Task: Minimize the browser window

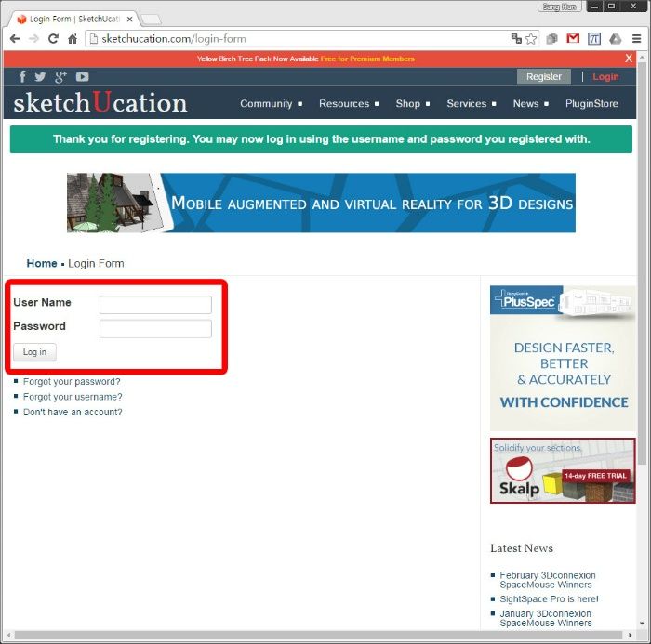Action: (x=595, y=7)
